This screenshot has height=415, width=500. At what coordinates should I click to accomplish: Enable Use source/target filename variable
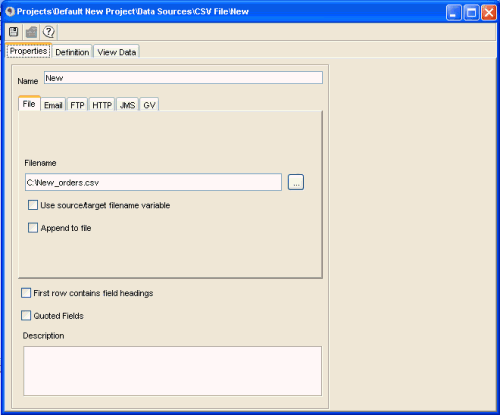point(33,205)
